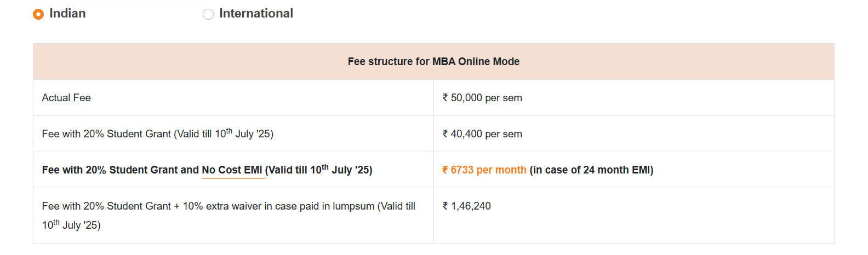Open the No Cost EMI link

(233, 170)
